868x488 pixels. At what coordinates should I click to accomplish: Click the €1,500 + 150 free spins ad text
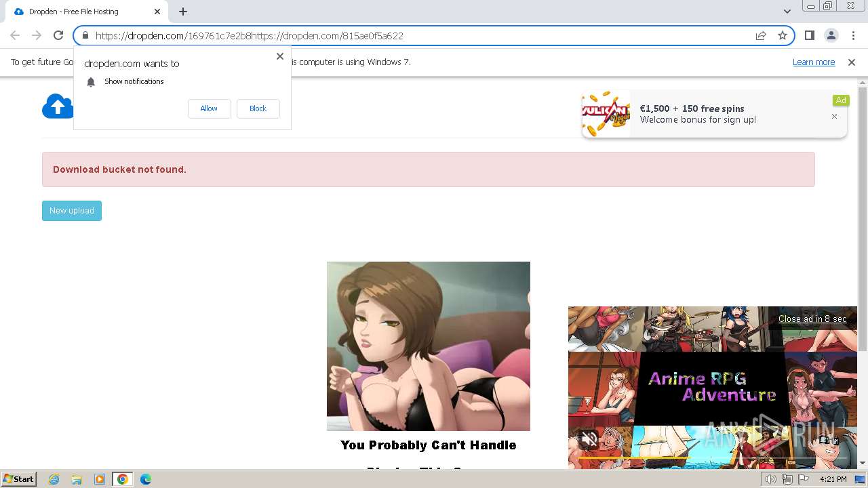tap(692, 108)
